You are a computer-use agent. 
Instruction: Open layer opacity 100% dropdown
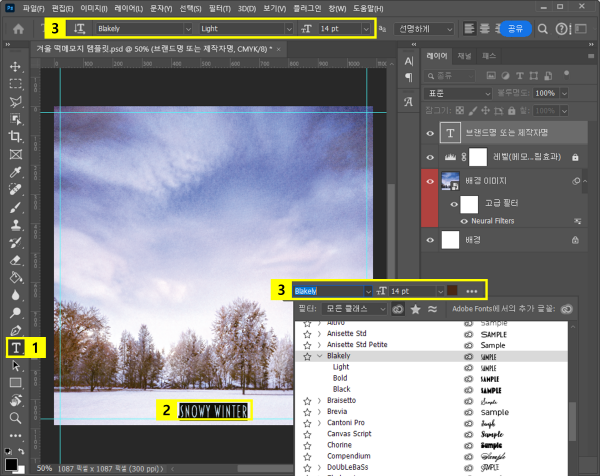tap(564, 93)
